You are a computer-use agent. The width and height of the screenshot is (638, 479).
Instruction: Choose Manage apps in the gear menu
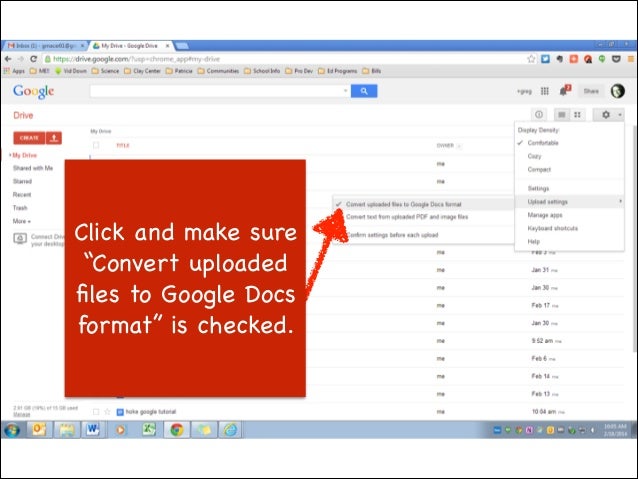coord(569,215)
